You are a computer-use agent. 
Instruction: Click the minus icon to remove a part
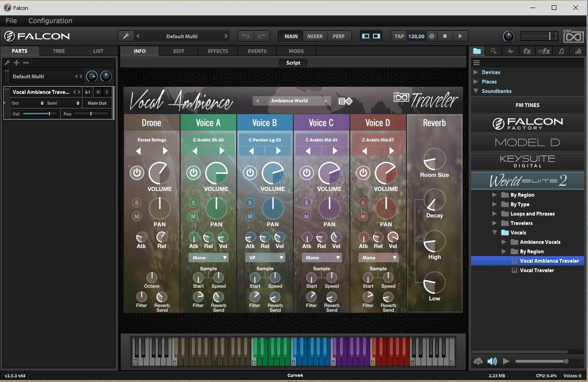pos(26,63)
